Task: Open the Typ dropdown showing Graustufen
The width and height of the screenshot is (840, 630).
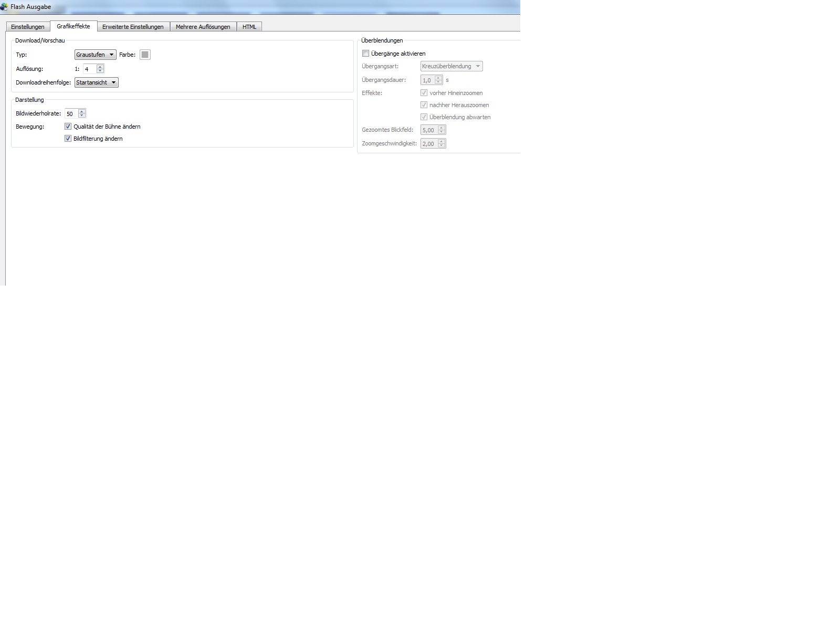Action: [95, 55]
